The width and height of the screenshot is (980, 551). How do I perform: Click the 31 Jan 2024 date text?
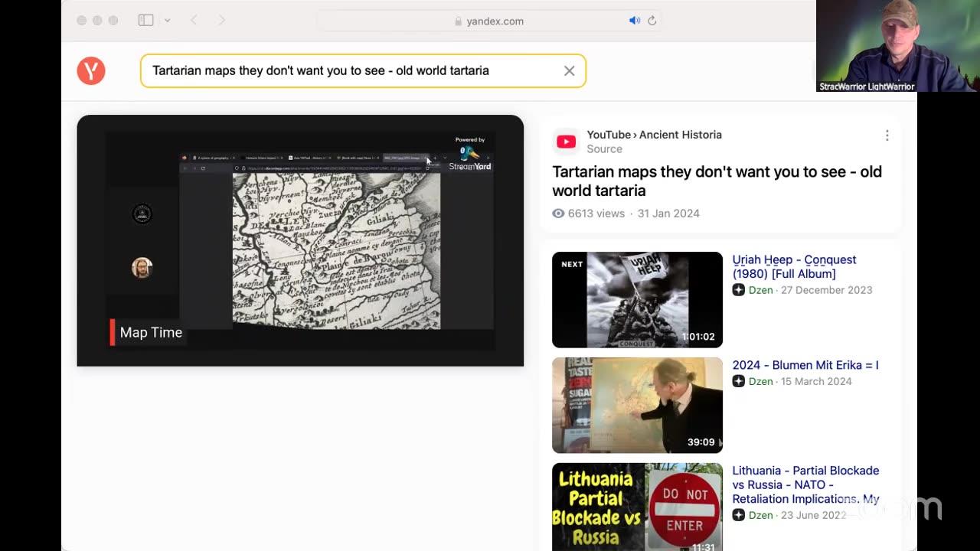pyautogui.click(x=668, y=214)
